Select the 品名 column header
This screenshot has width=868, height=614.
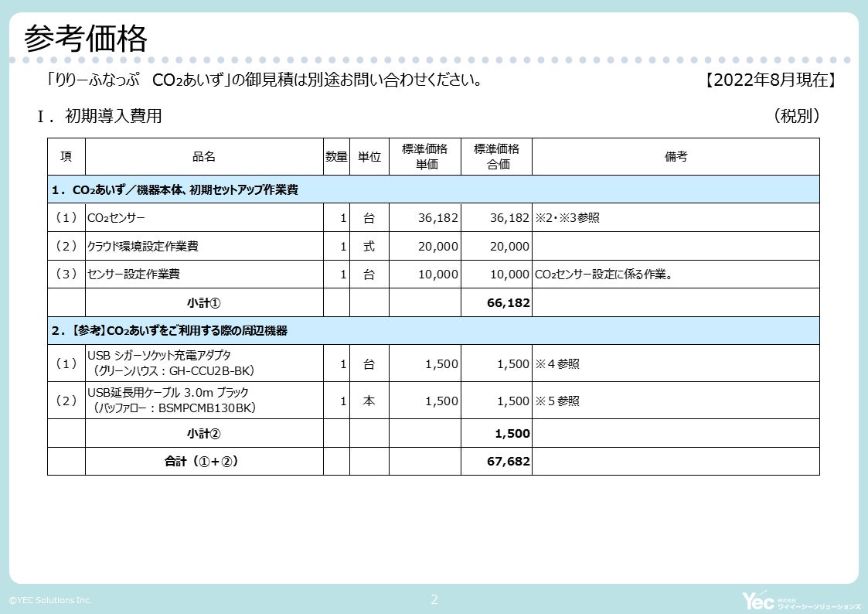click(204, 157)
